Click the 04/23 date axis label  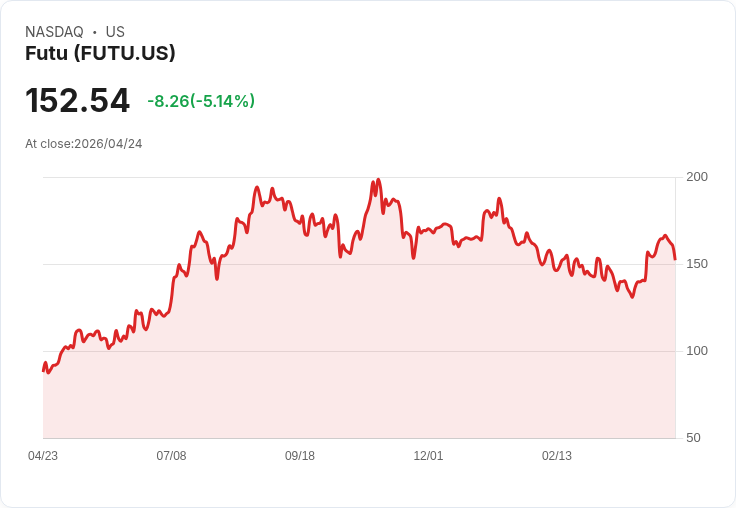tap(43, 456)
